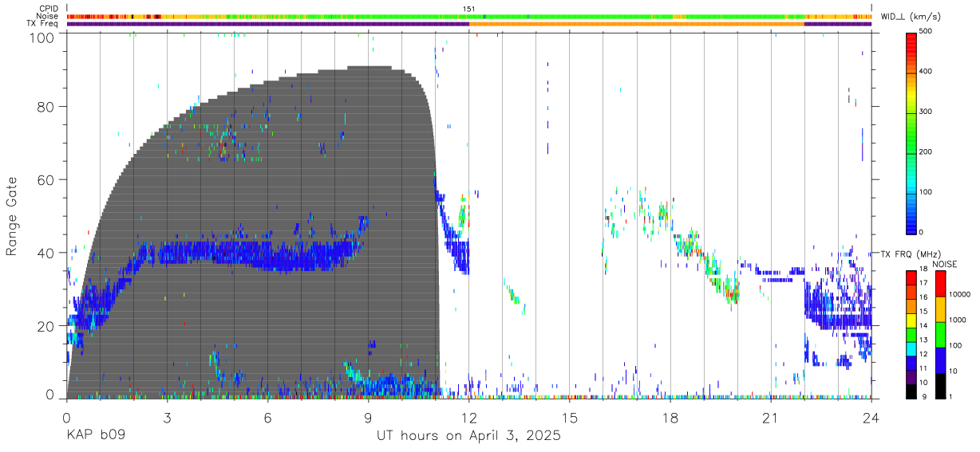This screenshot has width=980, height=452.
Task: Click the orange segment of TX Freq bar
Action: [637, 24]
